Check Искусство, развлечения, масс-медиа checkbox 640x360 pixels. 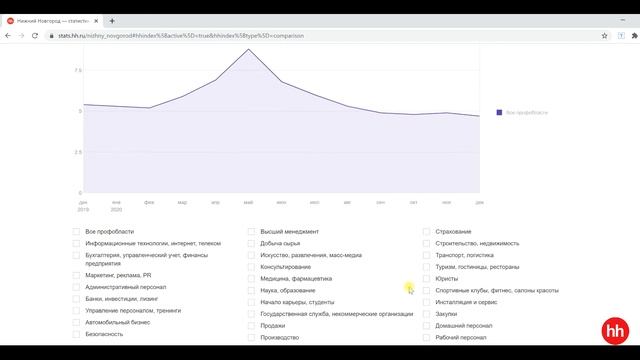[251, 255]
